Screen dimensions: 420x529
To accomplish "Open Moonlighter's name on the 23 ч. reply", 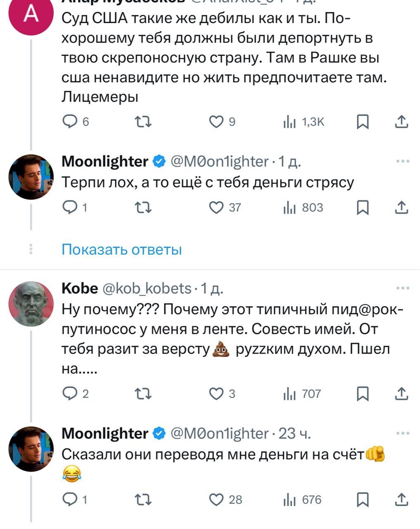I will (104, 433).
